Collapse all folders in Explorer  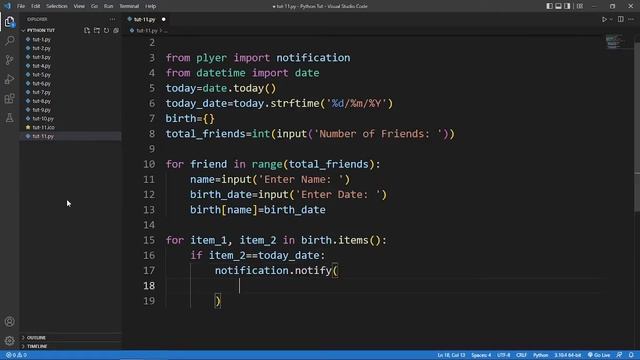click(x=116, y=30)
